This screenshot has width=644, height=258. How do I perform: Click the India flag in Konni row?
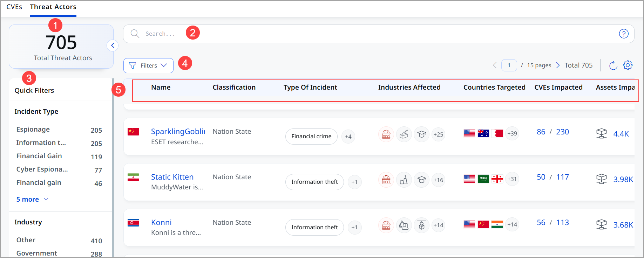tap(497, 224)
